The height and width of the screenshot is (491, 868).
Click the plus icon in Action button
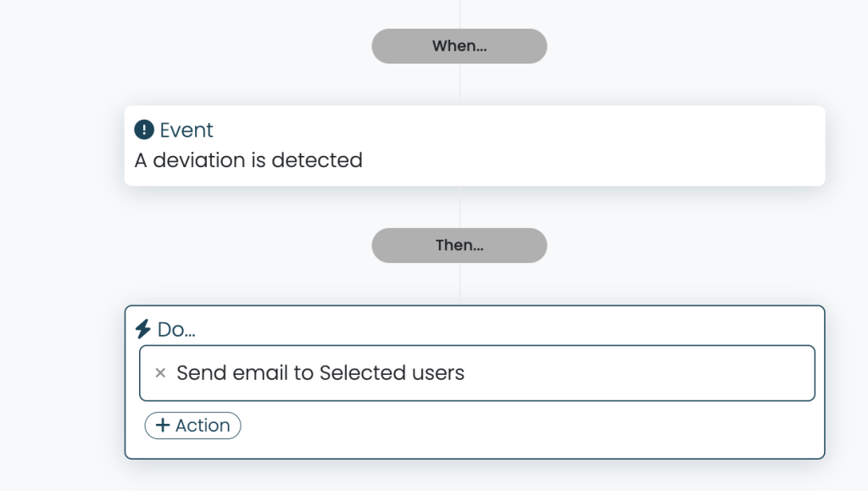click(x=164, y=426)
